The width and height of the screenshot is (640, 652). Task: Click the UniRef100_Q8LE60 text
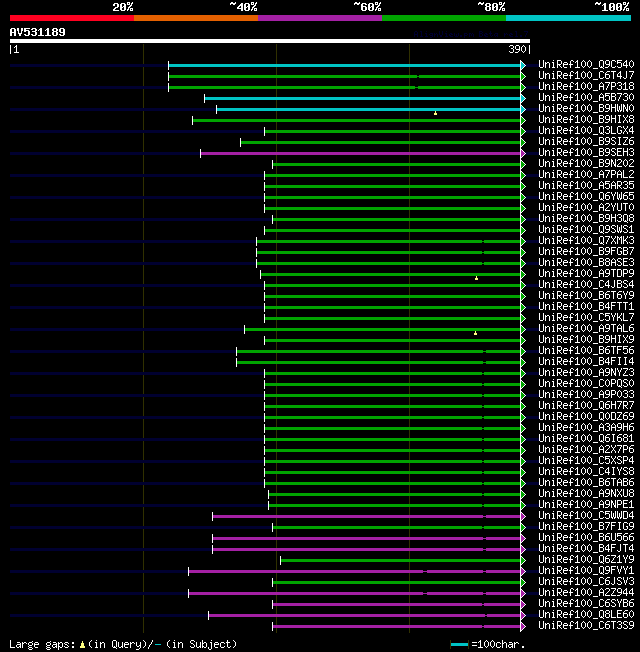coord(586,615)
